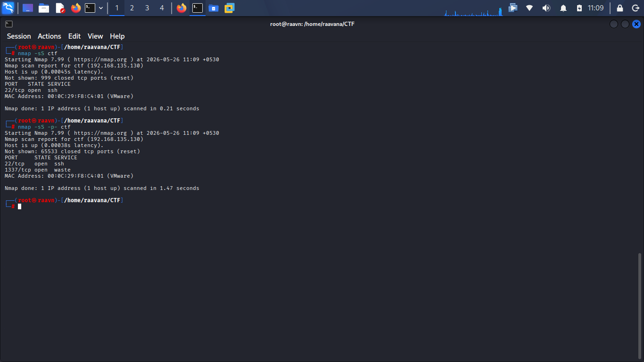The width and height of the screenshot is (644, 362).
Task: Open the file manager window in the taskbar
Action: (x=214, y=8)
